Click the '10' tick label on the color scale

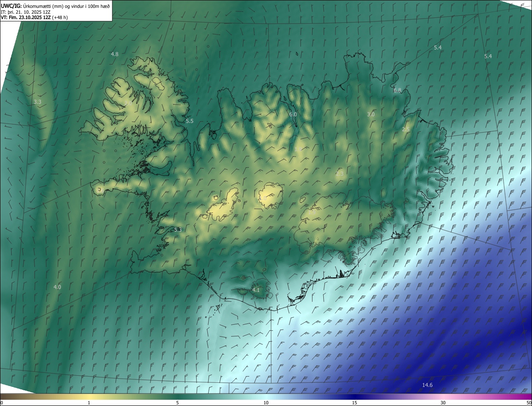[x=266, y=403]
